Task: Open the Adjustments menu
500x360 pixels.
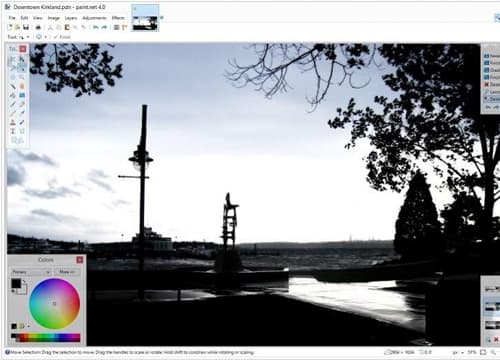Action: coord(94,18)
